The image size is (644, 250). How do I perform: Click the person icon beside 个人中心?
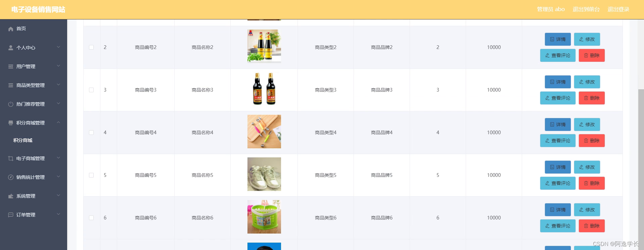[11, 48]
